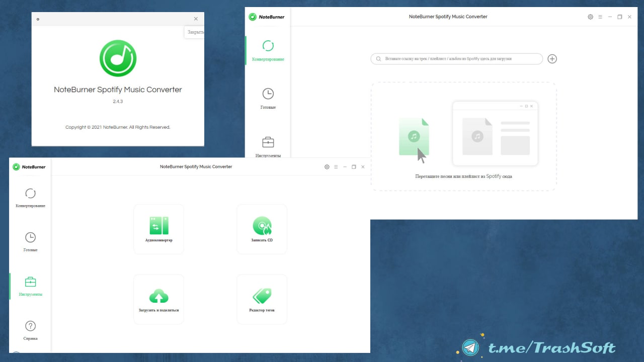Open Готовые tab in the converter window
The image size is (644, 362).
(268, 99)
